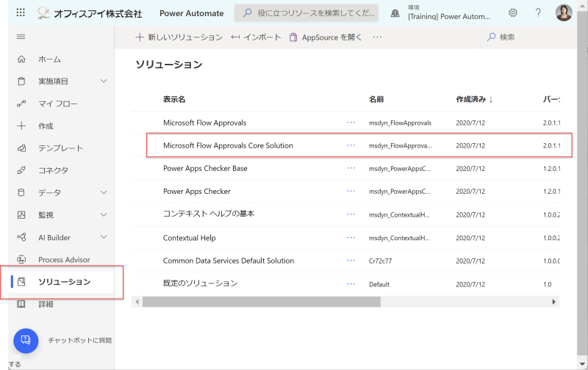Go to Process Advisor in the sidebar

(64, 260)
